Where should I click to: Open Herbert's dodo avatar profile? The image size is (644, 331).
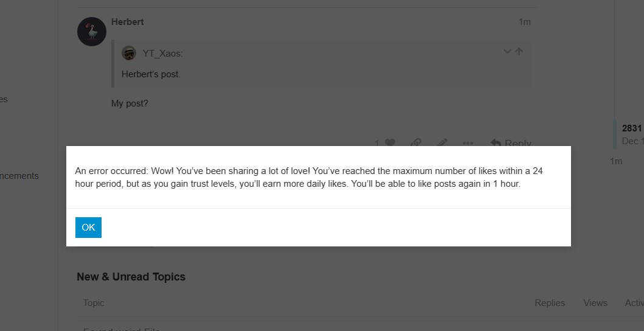[92, 32]
